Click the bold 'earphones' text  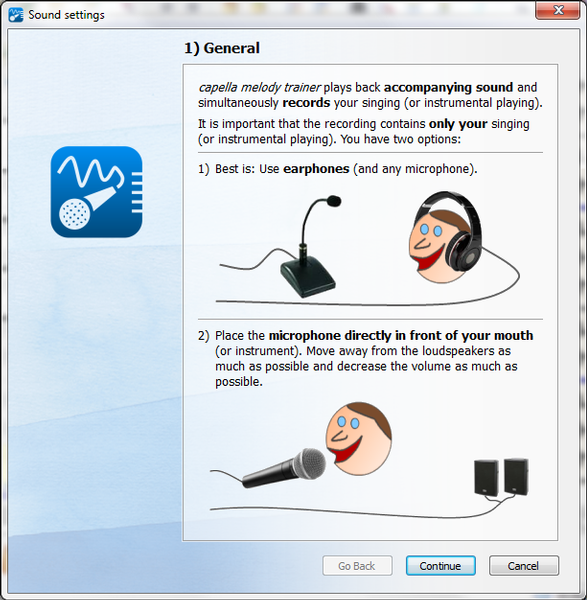click(316, 169)
